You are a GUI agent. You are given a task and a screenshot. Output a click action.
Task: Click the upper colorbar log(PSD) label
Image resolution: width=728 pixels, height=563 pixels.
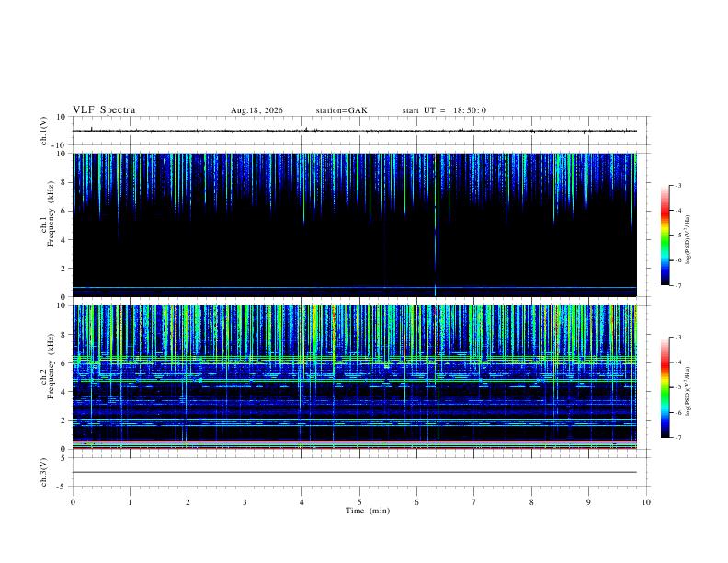tap(688, 239)
